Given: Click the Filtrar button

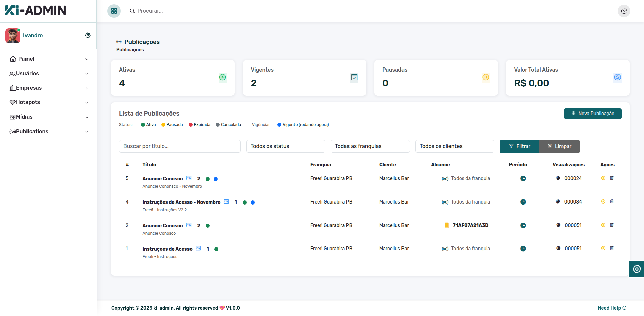Looking at the screenshot, I should [x=519, y=146].
